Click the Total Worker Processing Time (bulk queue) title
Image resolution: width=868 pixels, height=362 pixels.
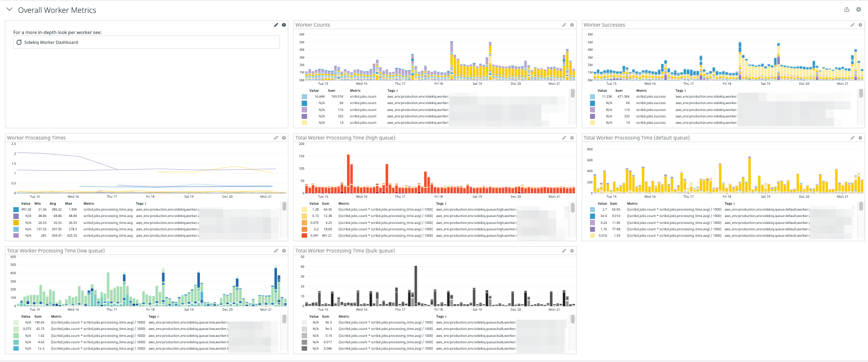click(x=345, y=251)
